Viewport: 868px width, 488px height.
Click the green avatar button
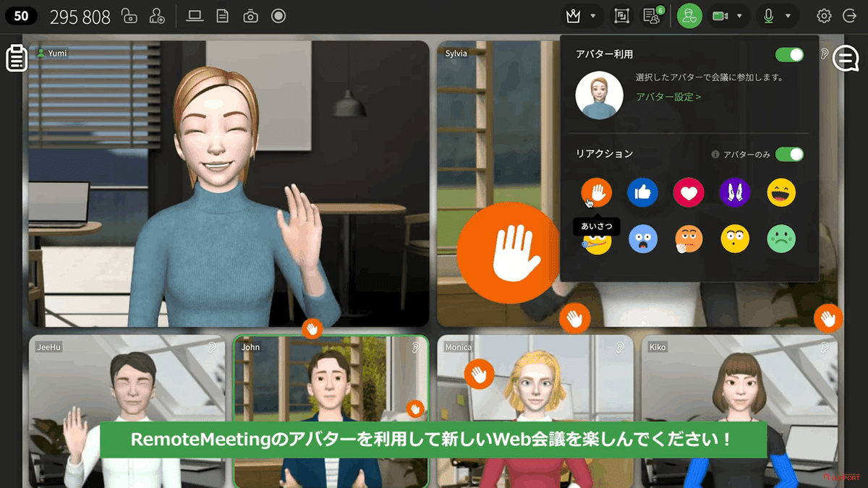coord(689,16)
